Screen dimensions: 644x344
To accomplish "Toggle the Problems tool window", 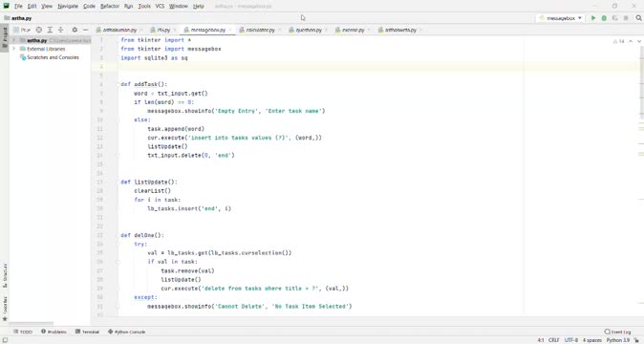I will click(54, 332).
